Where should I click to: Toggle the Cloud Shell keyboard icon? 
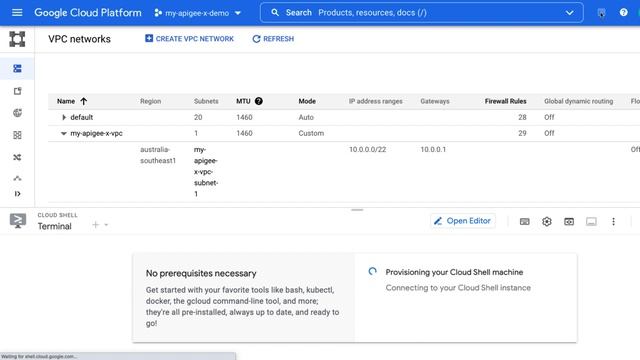(524, 222)
